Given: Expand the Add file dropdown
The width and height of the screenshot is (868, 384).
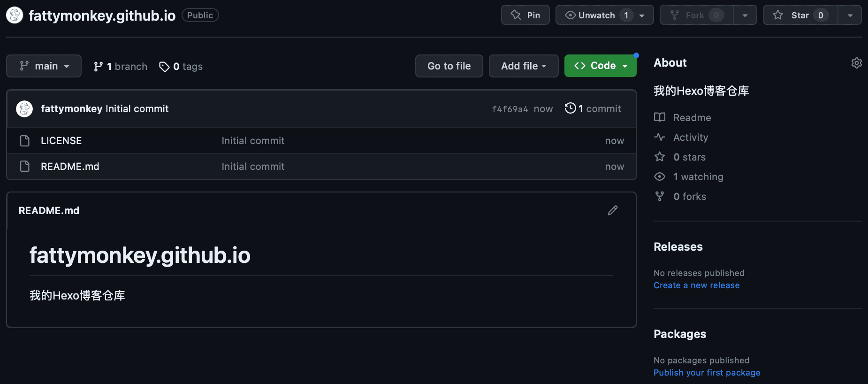Looking at the screenshot, I should click(x=524, y=66).
